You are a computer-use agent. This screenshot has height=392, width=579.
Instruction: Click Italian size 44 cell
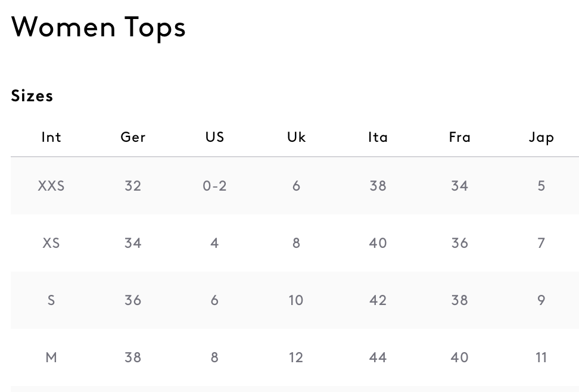[378, 357]
